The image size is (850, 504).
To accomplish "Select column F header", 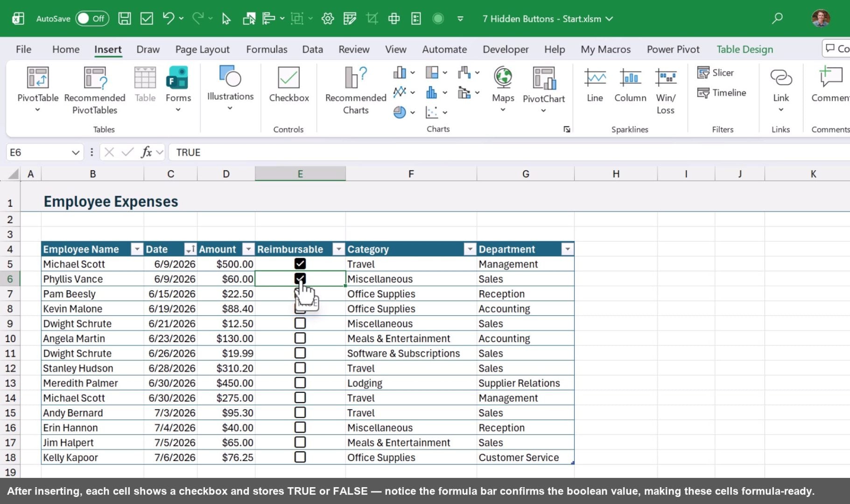I will (x=411, y=174).
